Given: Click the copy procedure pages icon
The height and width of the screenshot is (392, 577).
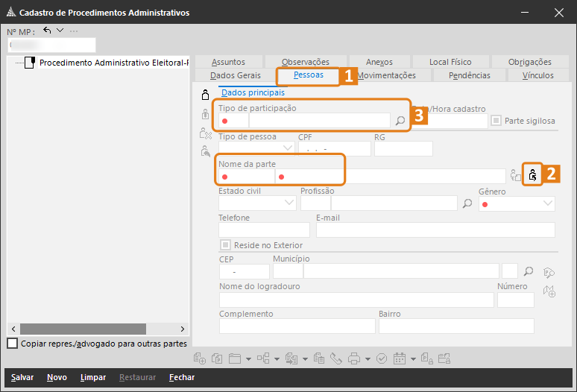Looking at the screenshot, I should point(217,358).
